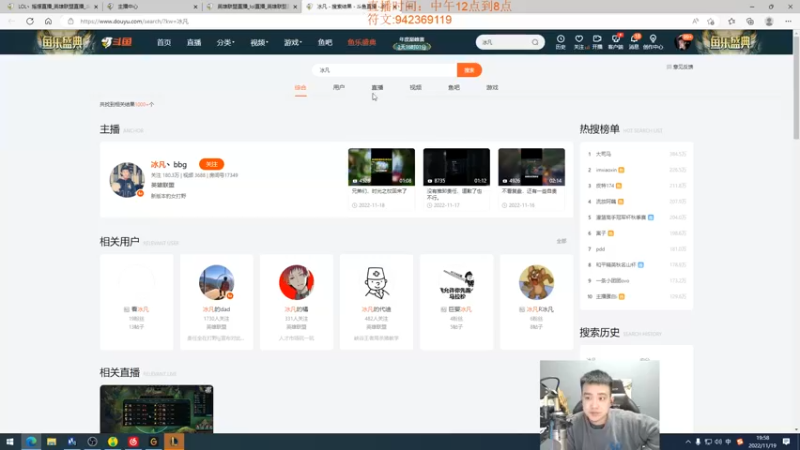Open related user 看冰凡 card
The width and height of the screenshot is (800, 450).
[x=136, y=302]
